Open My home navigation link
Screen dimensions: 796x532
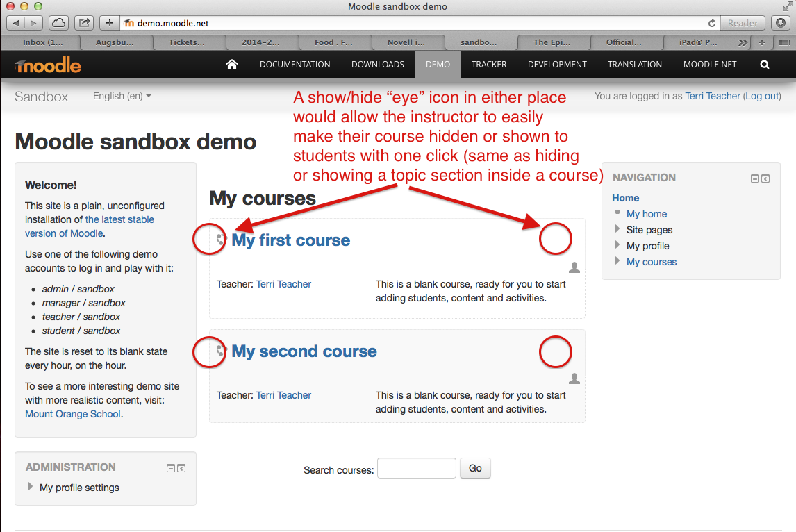click(646, 214)
